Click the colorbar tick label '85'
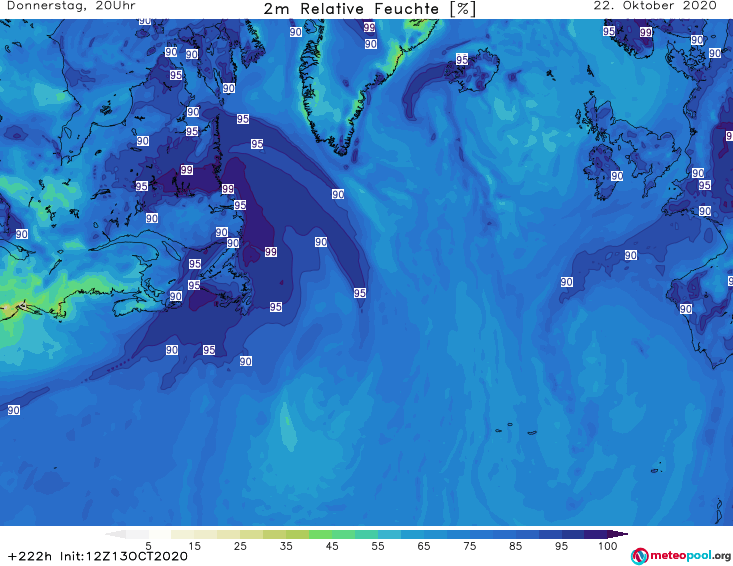This screenshot has height=566, width=733. pos(515,546)
